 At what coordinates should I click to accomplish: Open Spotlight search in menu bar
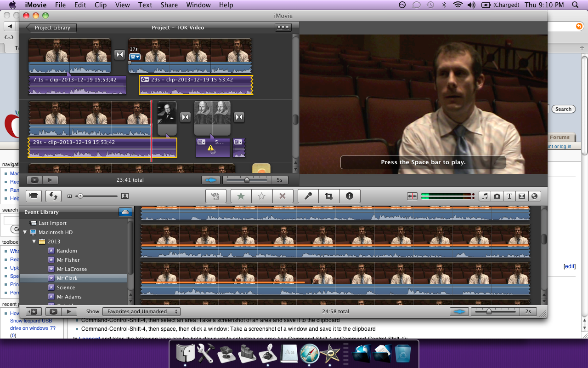click(575, 5)
